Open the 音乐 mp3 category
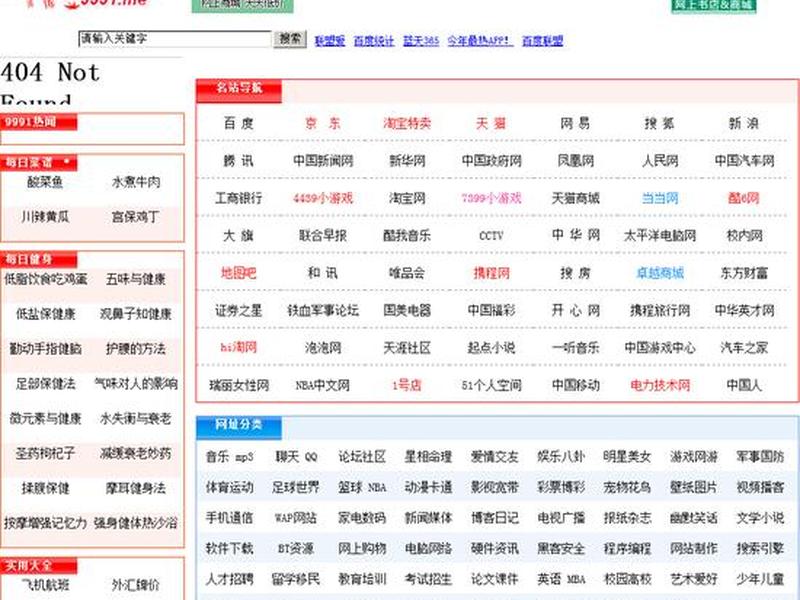800x600 pixels. pos(230,457)
